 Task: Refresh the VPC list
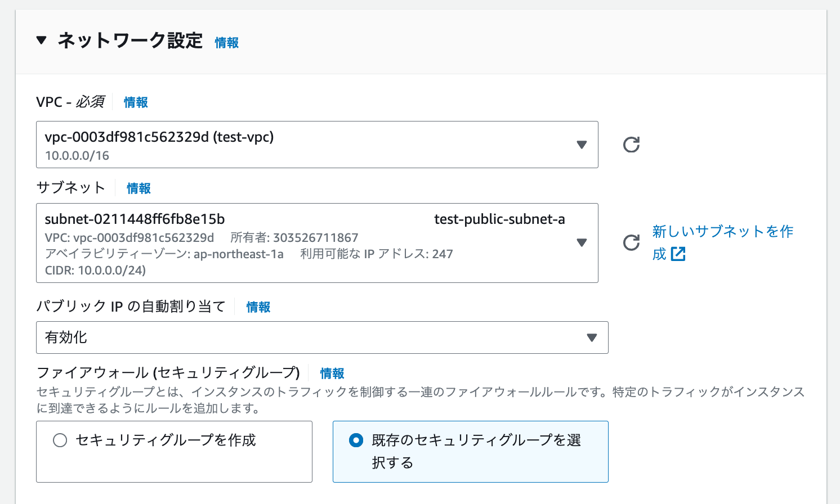[x=631, y=145]
